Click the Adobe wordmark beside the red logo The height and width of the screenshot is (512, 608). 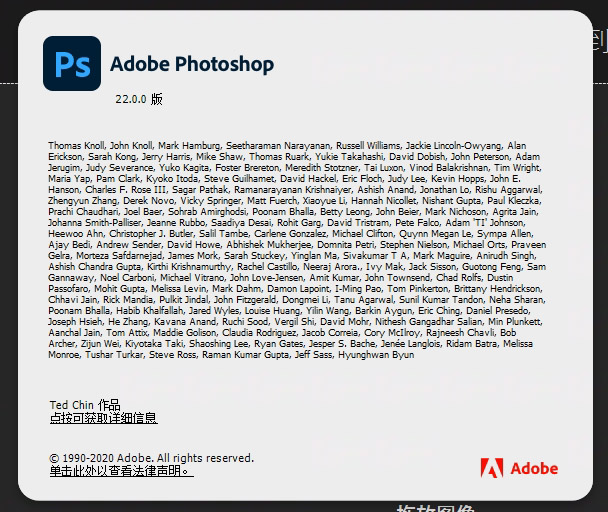534,469
